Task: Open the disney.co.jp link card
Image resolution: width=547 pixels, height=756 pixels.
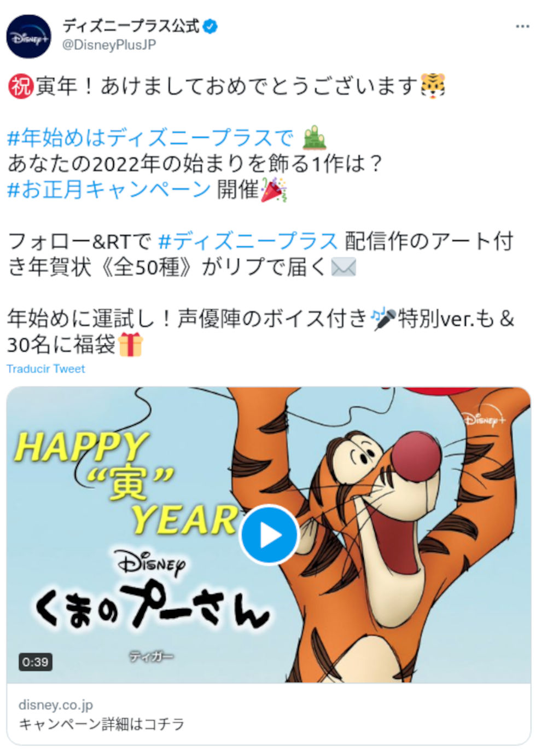Action: coord(269,713)
